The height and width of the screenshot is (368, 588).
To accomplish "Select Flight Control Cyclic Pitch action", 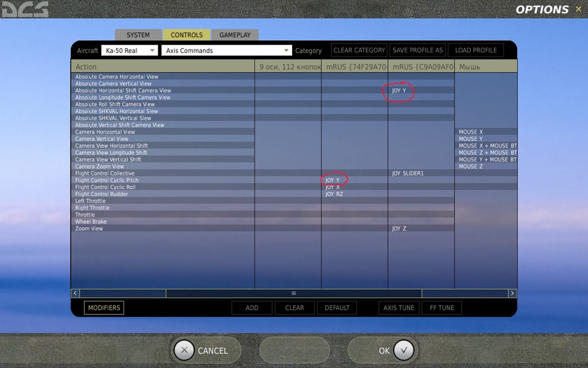I will tap(163, 180).
